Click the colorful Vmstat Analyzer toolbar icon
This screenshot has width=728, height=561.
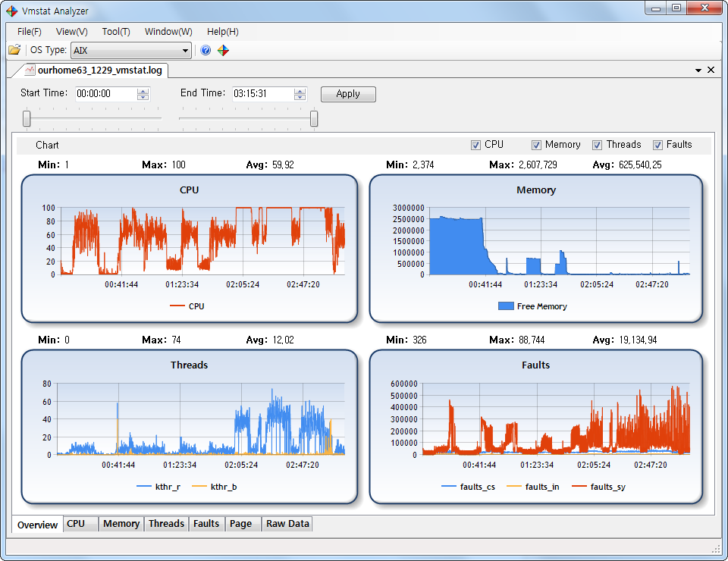tap(222, 50)
